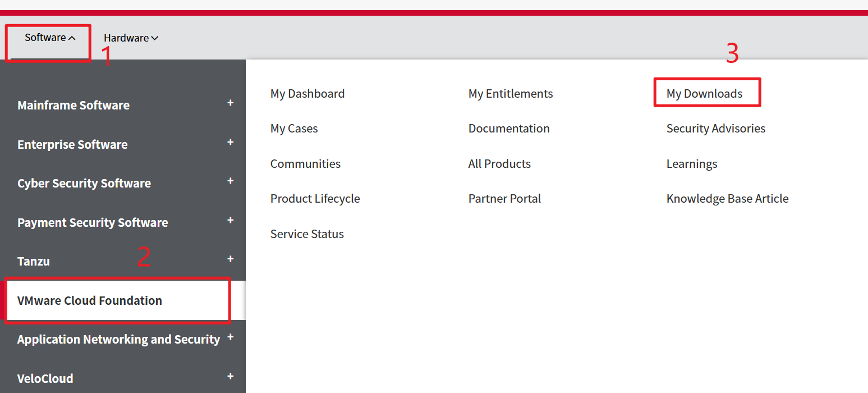
Task: Select Payment Security Software category
Action: 93,223
